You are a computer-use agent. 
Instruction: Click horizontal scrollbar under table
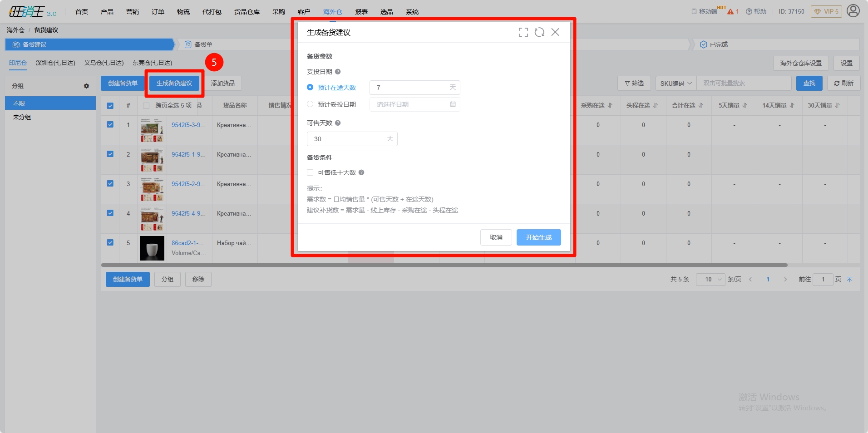tap(444, 265)
